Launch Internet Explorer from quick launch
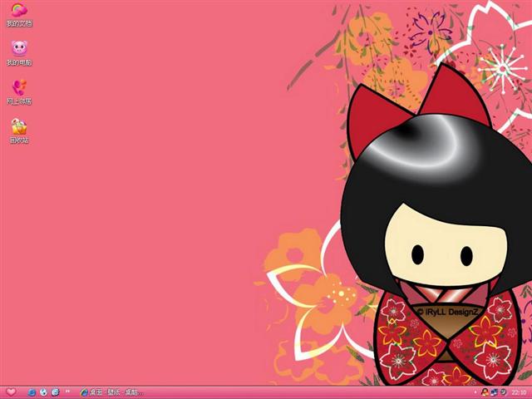The image size is (532, 399). pos(32,392)
